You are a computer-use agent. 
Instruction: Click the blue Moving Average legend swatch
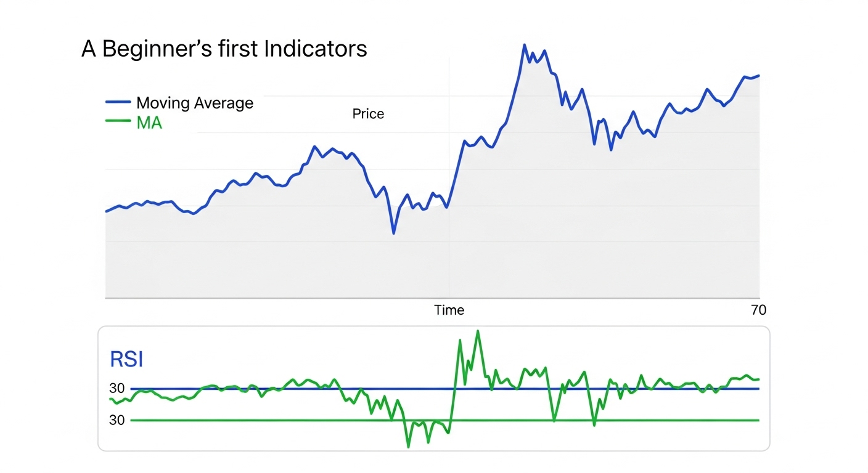click(x=118, y=102)
